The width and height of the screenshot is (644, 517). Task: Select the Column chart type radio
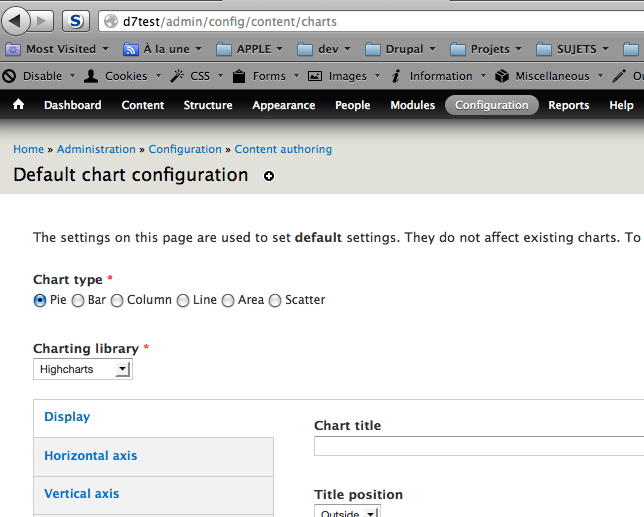click(117, 301)
